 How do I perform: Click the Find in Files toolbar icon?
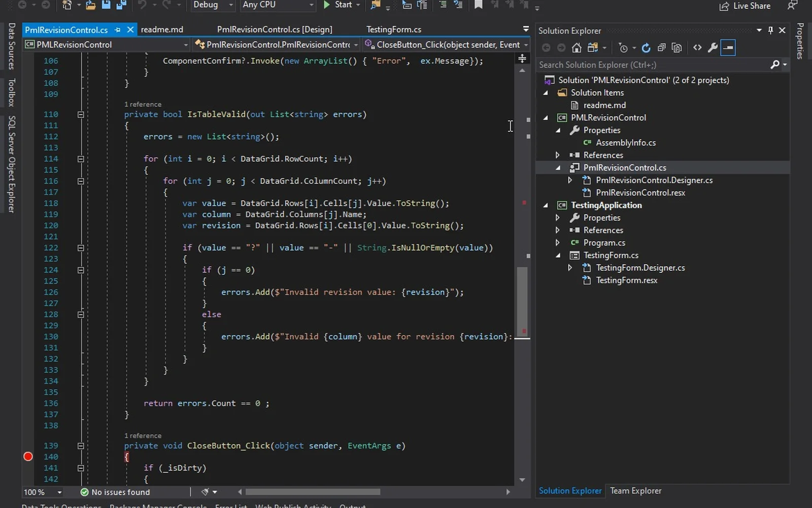[x=376, y=5]
